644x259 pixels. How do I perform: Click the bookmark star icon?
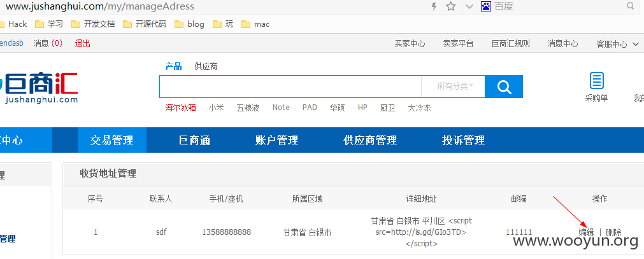point(451,6)
